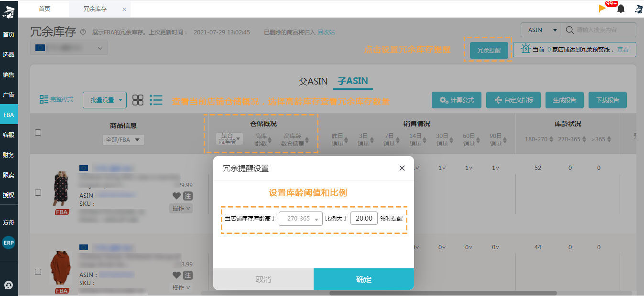Expand 操作 menu on the floral dress row
This screenshot has width=644, height=296.
click(181, 208)
